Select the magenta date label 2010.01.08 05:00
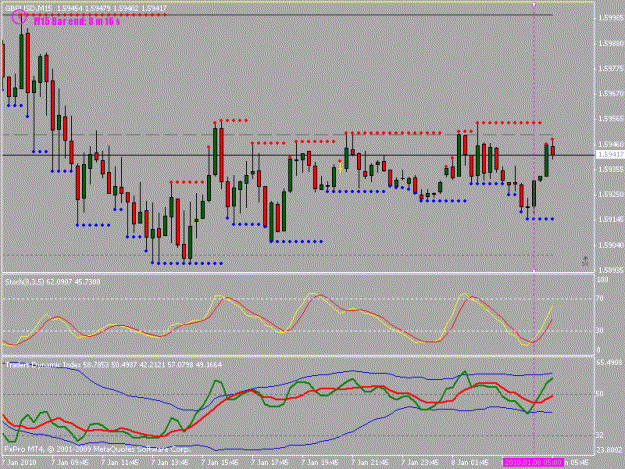 coord(533,462)
